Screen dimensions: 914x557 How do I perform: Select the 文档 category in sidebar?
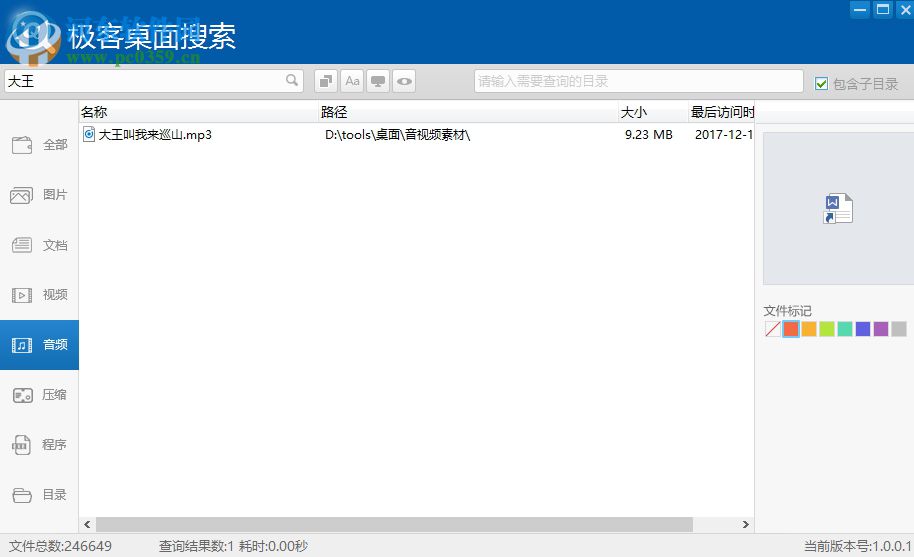point(39,245)
